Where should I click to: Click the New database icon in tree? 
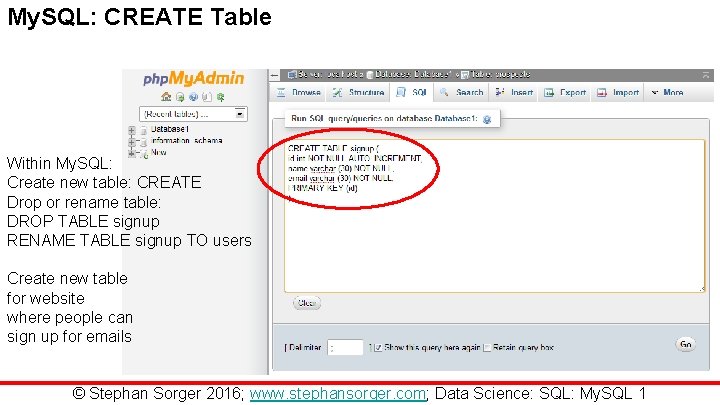coord(144,154)
